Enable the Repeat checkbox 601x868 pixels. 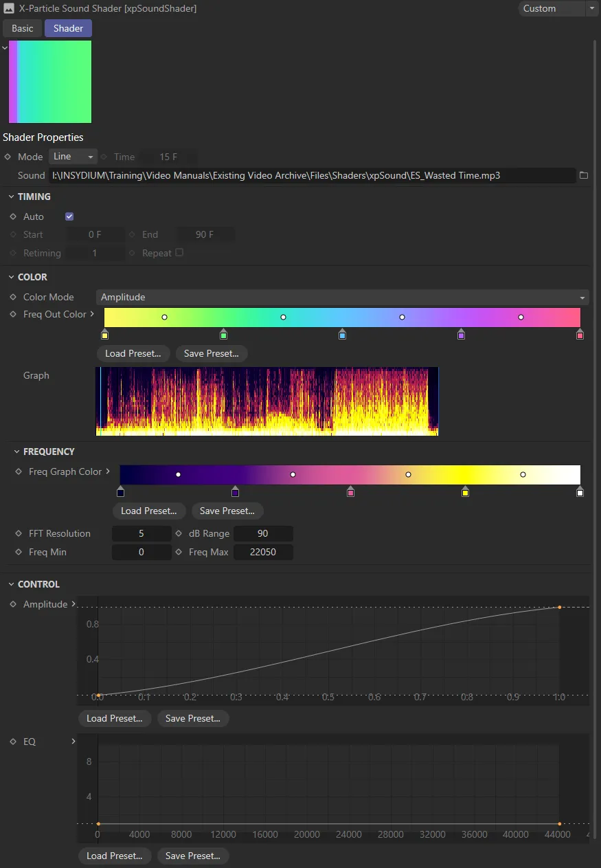[x=179, y=252]
